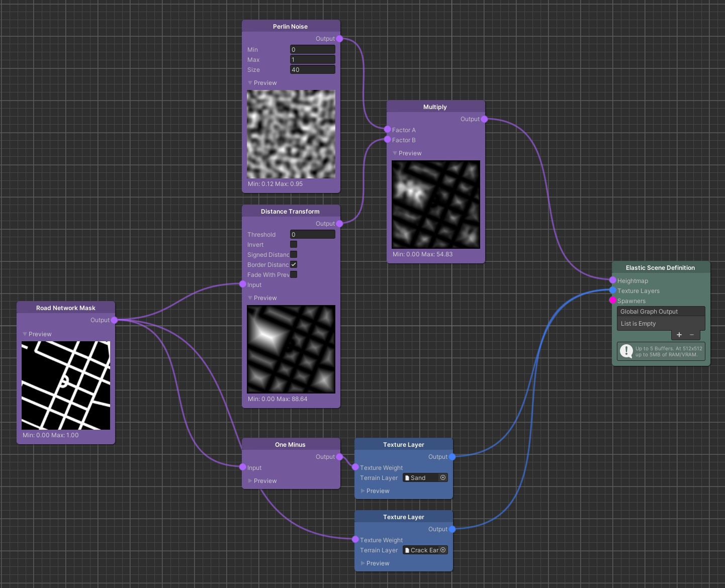
Task: Enable the Invert checkbox
Action: (294, 245)
